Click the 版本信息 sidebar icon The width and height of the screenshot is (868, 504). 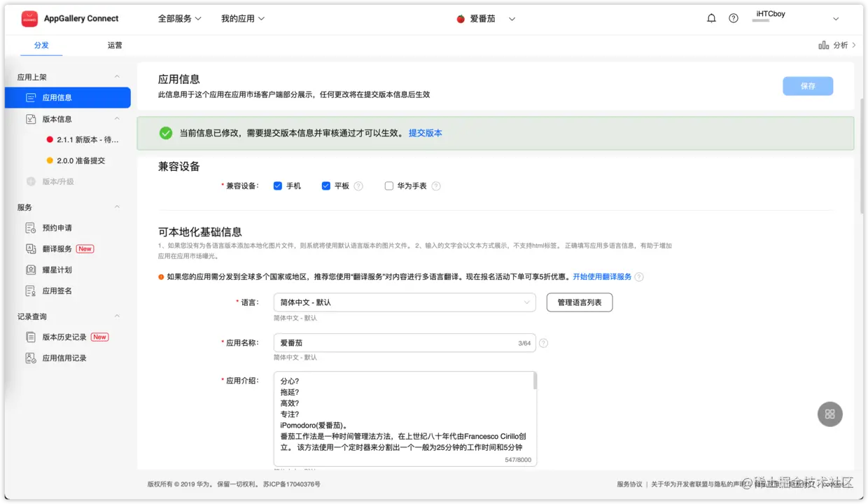[x=31, y=119]
